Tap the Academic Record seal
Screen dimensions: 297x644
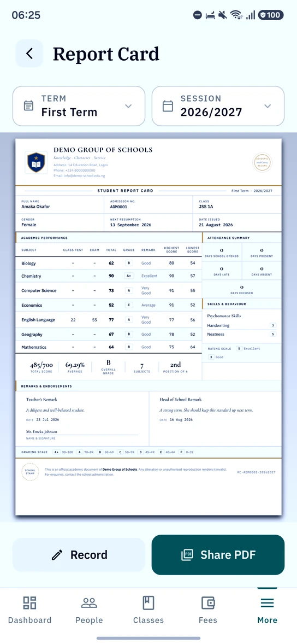pos(262,162)
